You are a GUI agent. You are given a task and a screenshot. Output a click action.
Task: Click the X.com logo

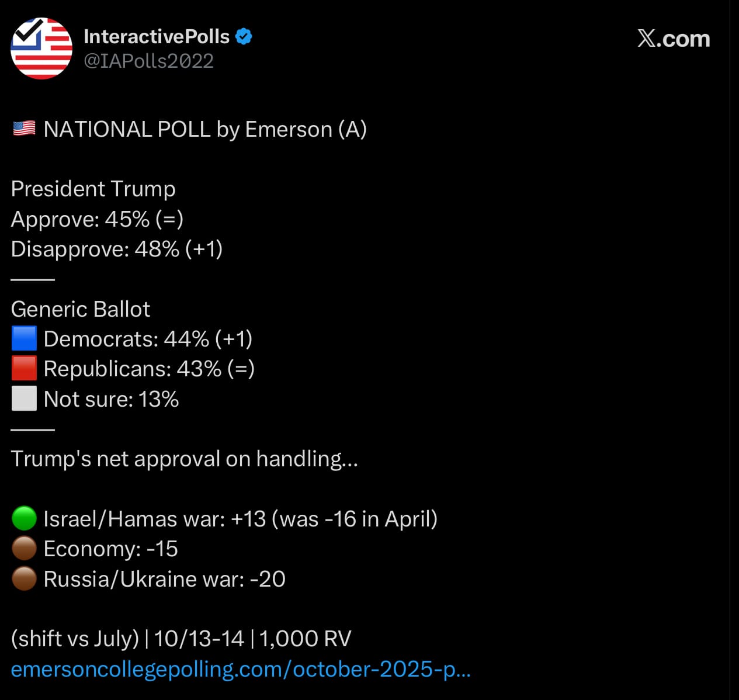pos(674,39)
